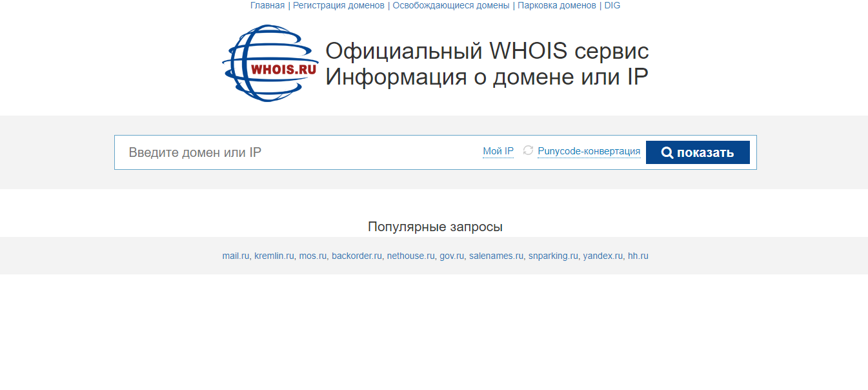Image resolution: width=868 pixels, height=390 pixels.
Task: Open the DIG menu link
Action: point(612,5)
